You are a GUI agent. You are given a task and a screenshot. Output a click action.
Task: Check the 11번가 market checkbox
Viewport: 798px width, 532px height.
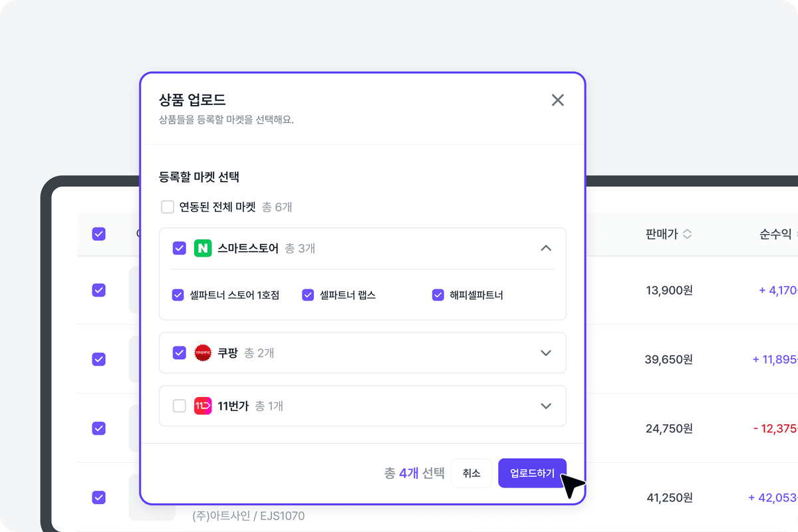click(x=180, y=406)
